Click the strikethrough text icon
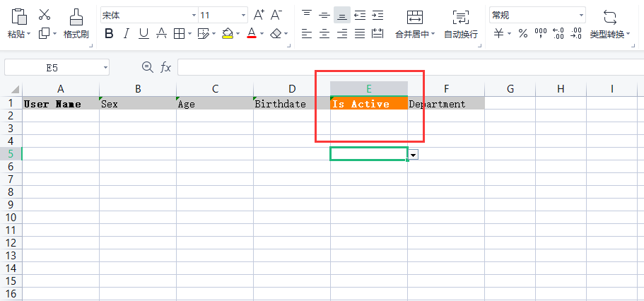The width and height of the screenshot is (644, 301). 161,33
